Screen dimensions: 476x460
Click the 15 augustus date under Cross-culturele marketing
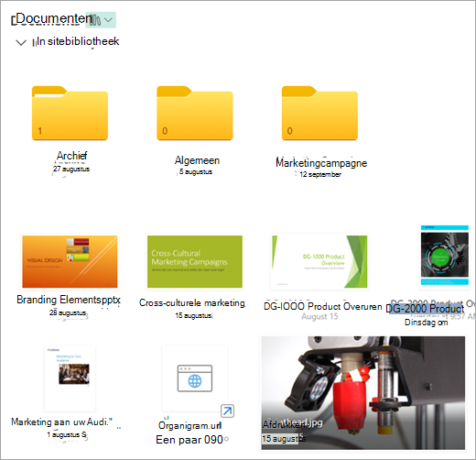pos(193,315)
